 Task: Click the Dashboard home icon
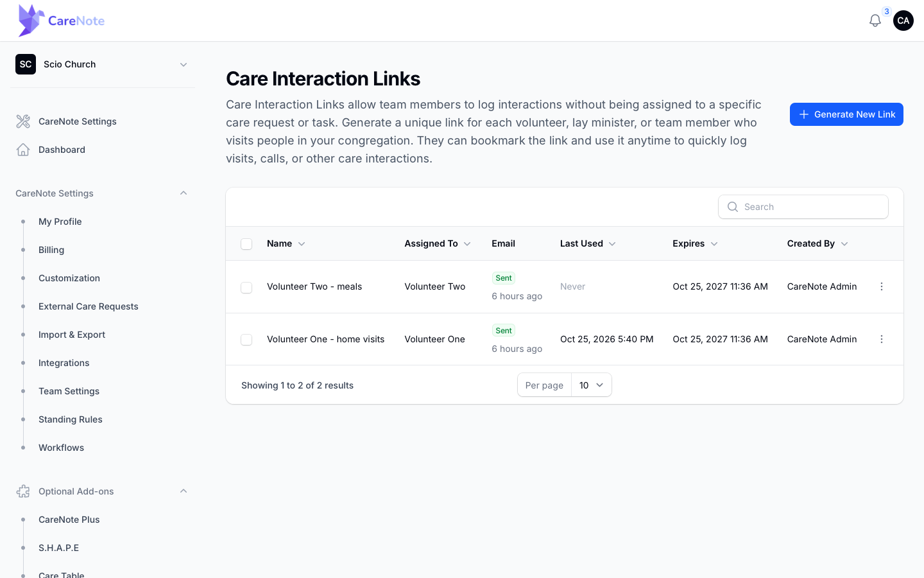point(23,150)
